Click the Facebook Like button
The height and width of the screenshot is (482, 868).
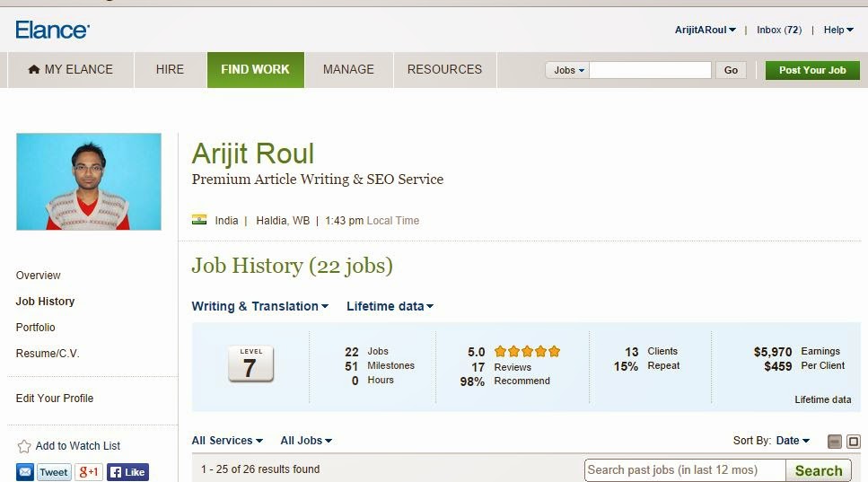click(127, 472)
